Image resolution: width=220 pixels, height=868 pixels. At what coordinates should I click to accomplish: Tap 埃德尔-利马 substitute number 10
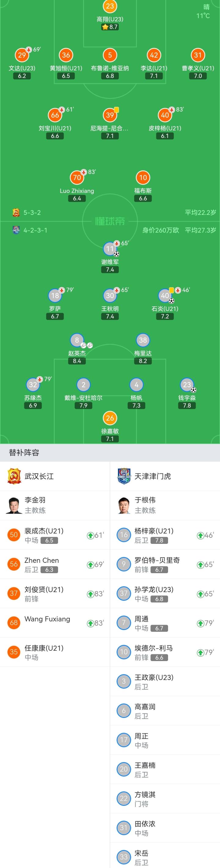[x=124, y=652]
